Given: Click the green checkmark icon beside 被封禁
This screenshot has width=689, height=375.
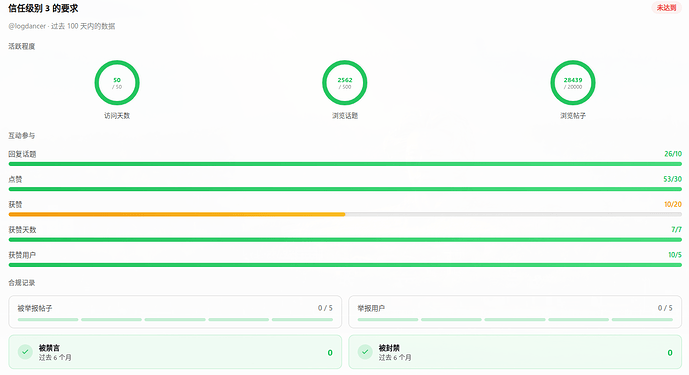Looking at the screenshot, I should click(x=365, y=352).
